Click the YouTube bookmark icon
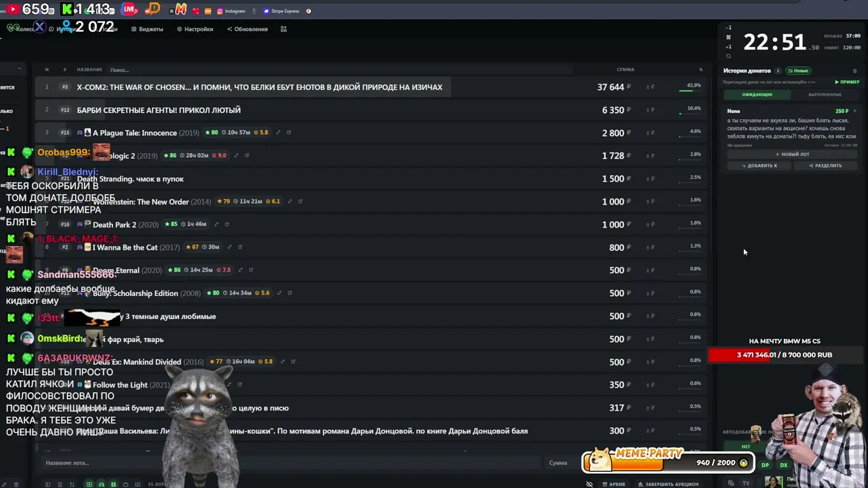 [13, 9]
